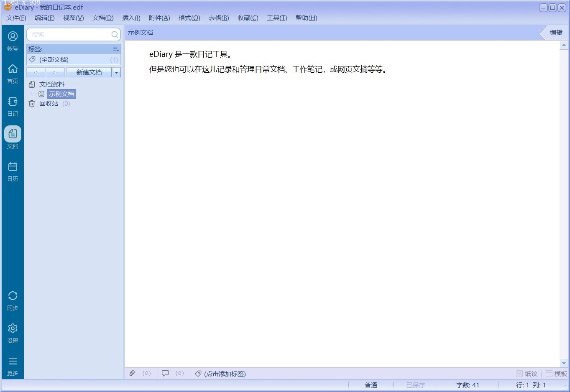Image resolution: width=570 pixels, height=392 pixels.
Task: Click the 示例文档 document title header
Action: pyautogui.click(x=141, y=32)
